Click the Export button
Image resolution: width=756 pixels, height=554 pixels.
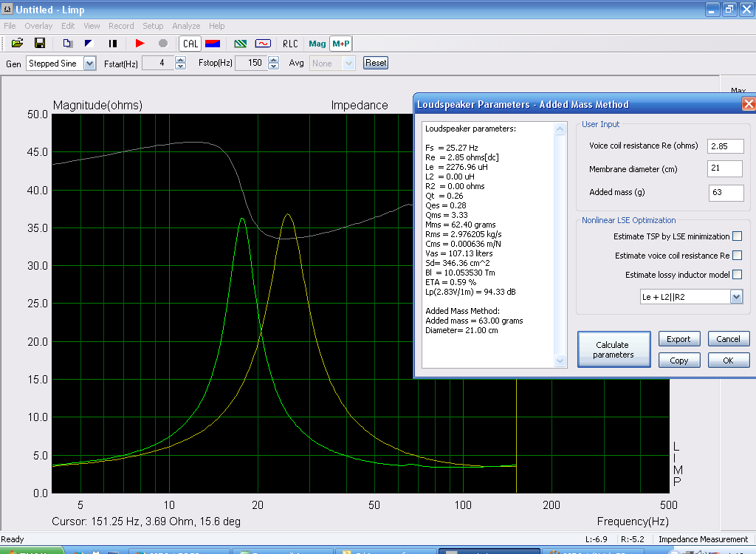(x=678, y=339)
